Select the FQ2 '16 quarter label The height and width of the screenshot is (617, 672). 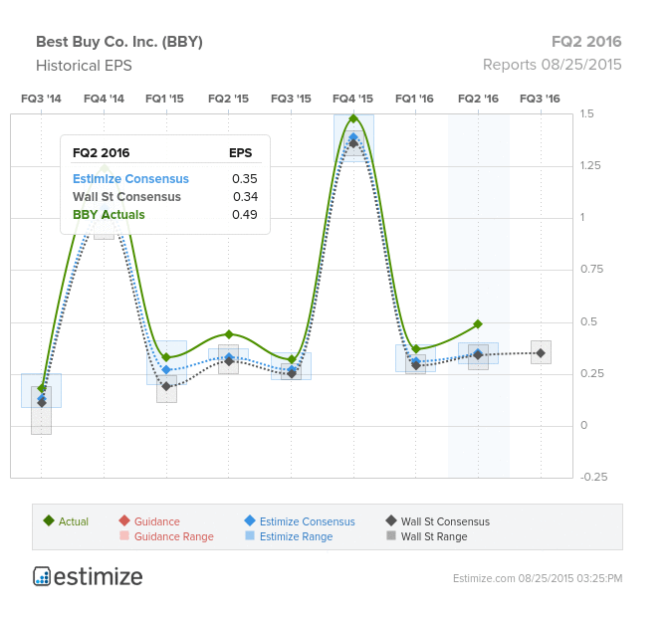[x=478, y=99]
